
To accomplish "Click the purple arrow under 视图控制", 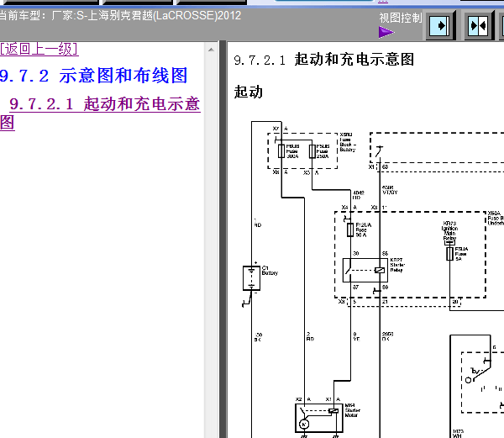I will pos(386,32).
